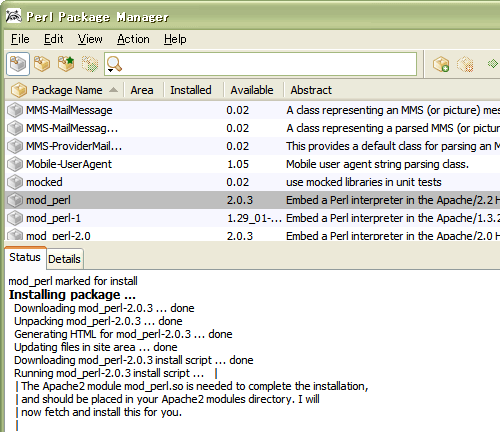500x432 pixels.
Task: Select the Mobile-UserAgent package row
Action: point(252,164)
